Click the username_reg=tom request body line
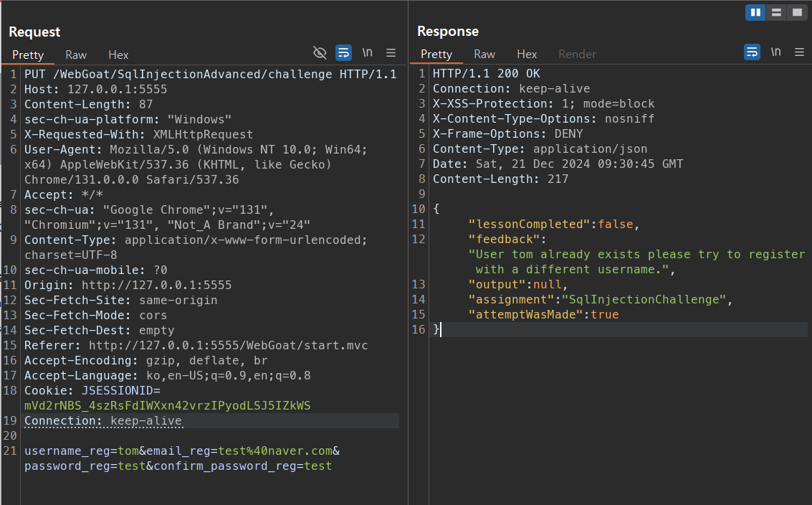This screenshot has width=812, height=505. click(x=179, y=450)
